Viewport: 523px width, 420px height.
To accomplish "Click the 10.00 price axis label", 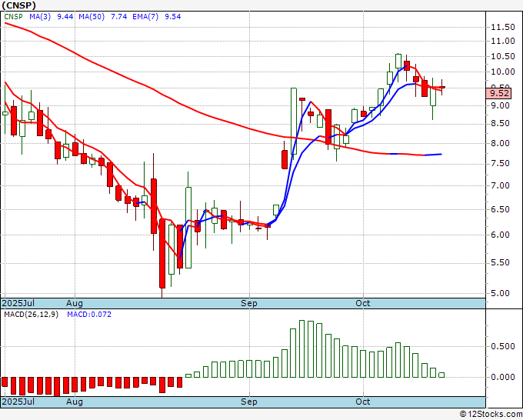I will [503, 72].
